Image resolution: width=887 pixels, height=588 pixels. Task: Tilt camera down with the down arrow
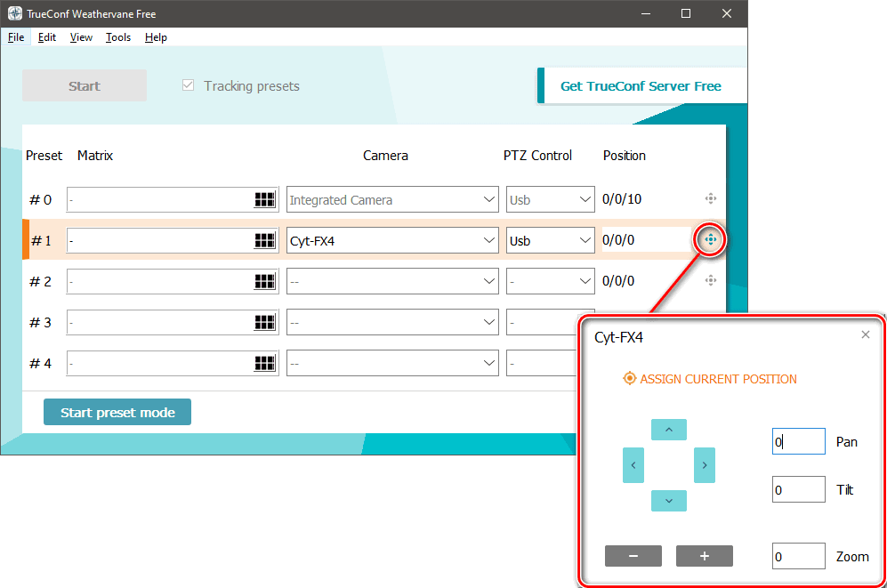coord(669,501)
